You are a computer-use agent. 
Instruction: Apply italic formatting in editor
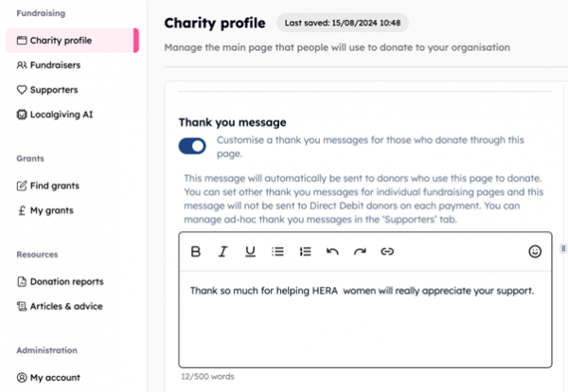click(223, 252)
